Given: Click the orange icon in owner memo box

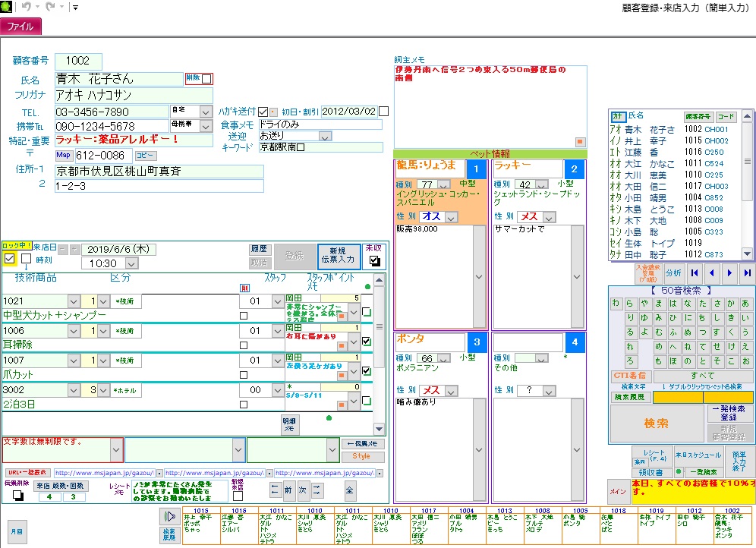Looking at the screenshot, I should coord(581,142).
